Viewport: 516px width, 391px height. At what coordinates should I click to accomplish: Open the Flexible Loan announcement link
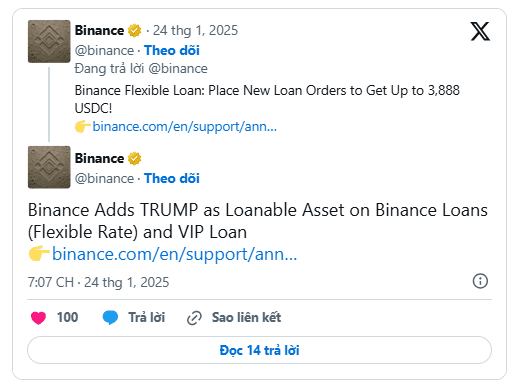(x=184, y=127)
